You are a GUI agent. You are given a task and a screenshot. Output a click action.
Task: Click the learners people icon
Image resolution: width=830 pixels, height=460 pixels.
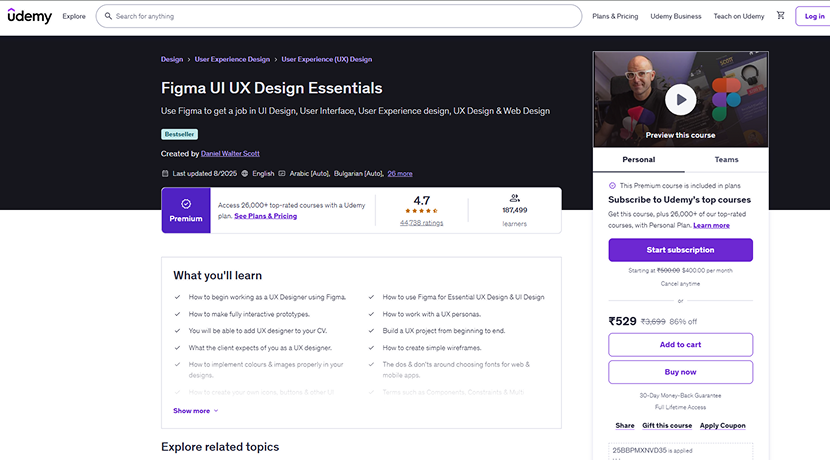515,198
